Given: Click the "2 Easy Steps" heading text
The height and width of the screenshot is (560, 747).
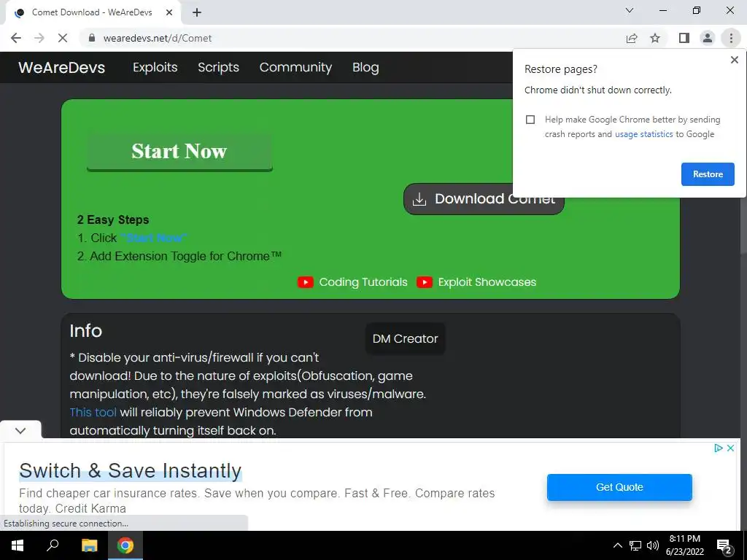Looking at the screenshot, I should click(x=113, y=220).
